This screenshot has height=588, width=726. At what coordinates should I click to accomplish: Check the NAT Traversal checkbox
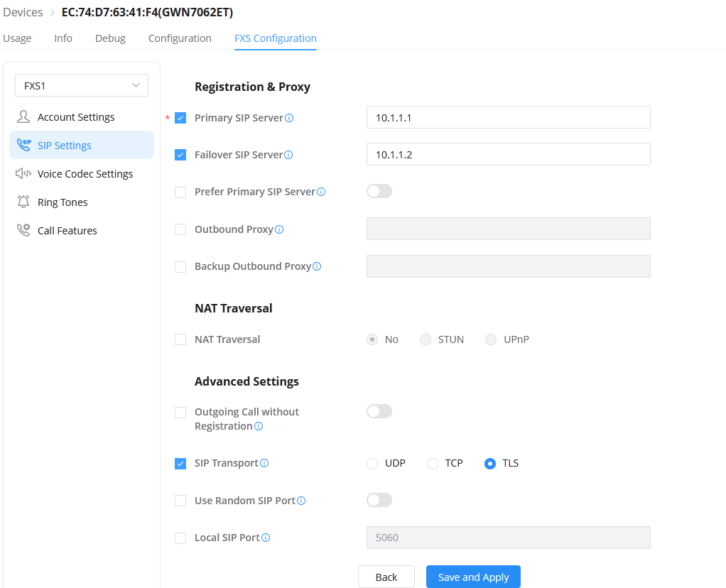coord(180,340)
